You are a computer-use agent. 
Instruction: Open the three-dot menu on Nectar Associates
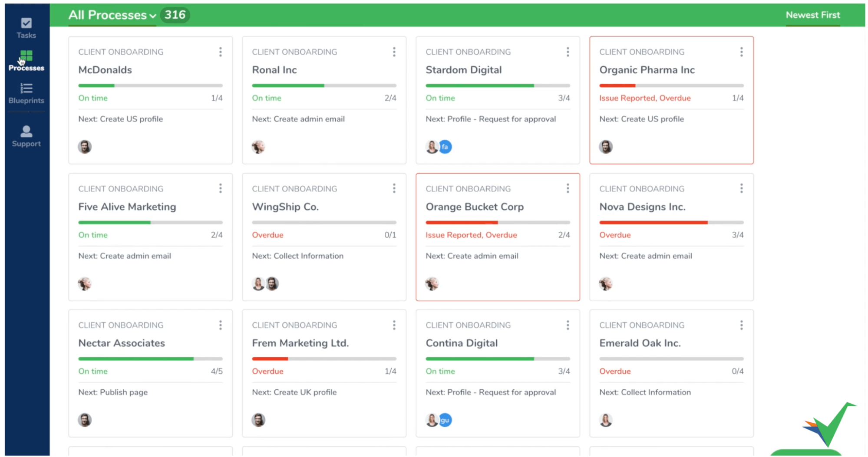point(221,325)
